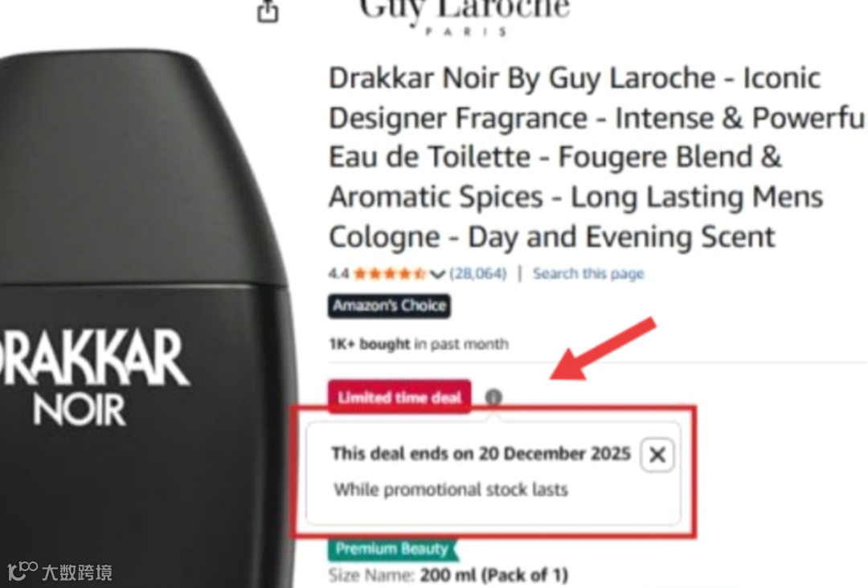Image resolution: width=868 pixels, height=588 pixels.
Task: Click the share icon above the product image
Action: click(x=268, y=11)
